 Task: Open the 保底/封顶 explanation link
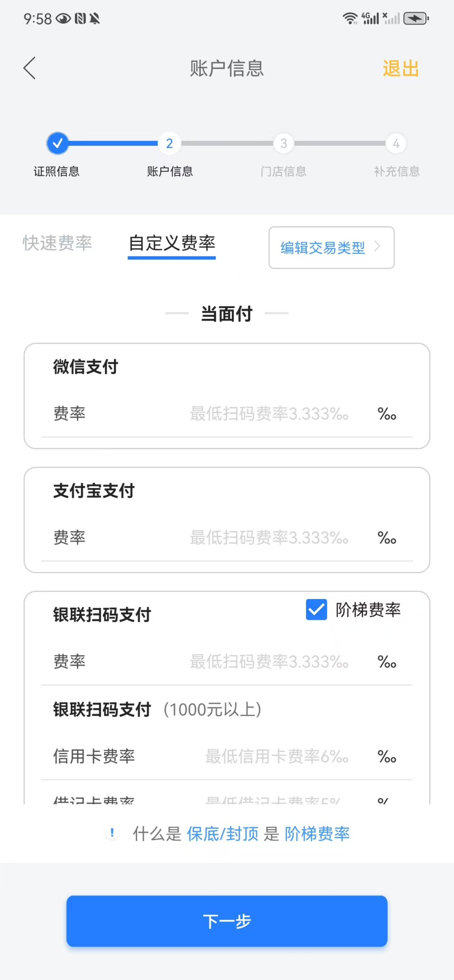222,834
